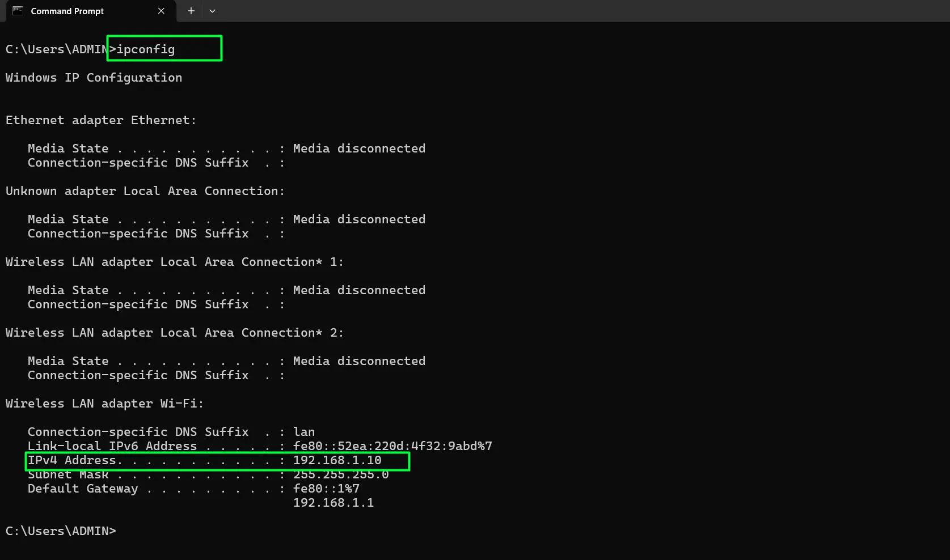This screenshot has width=950, height=560.
Task: Open a new terminal tab with the plus icon
Action: (191, 11)
